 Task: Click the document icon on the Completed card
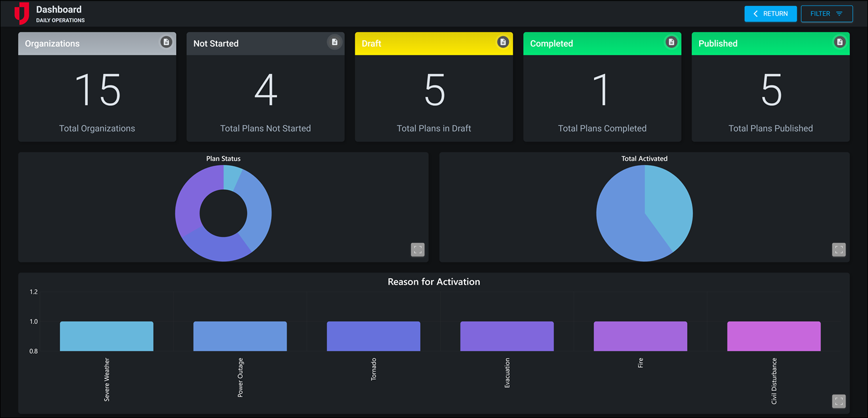pyautogui.click(x=671, y=42)
